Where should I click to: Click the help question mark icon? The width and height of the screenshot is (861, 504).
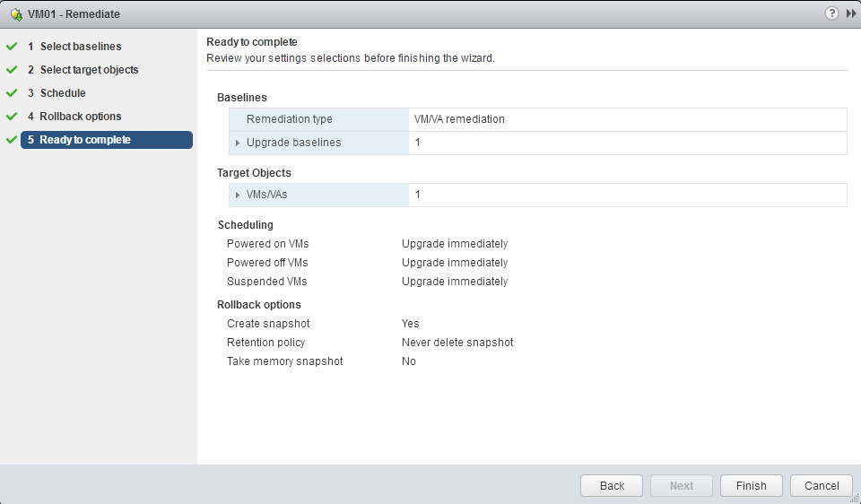tap(831, 13)
